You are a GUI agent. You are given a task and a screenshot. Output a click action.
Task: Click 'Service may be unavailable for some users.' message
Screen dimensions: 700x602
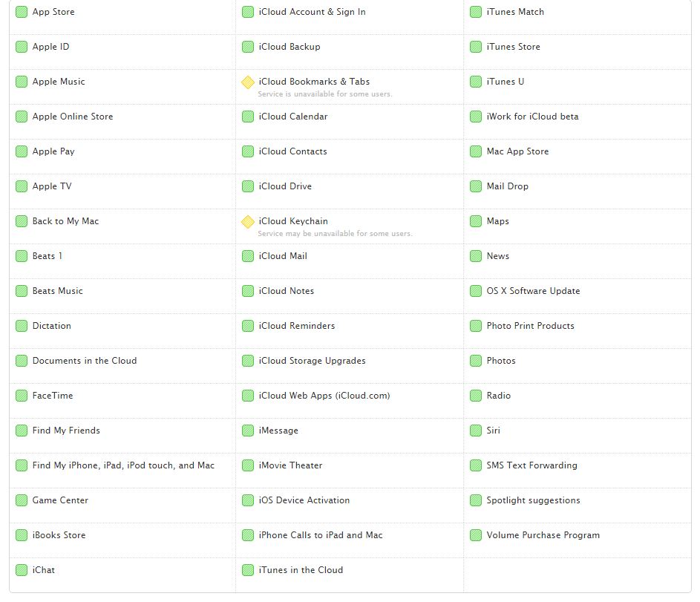click(x=335, y=234)
